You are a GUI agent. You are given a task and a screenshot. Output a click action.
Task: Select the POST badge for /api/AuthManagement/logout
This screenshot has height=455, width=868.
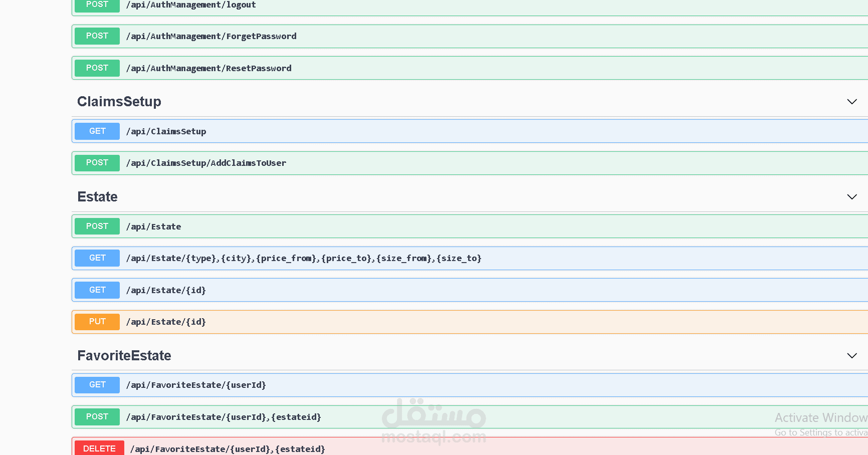click(97, 5)
